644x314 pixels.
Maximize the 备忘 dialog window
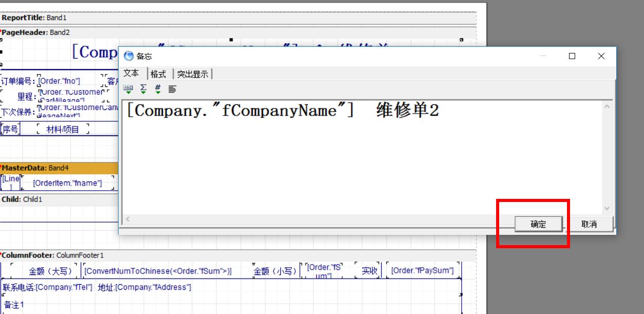[x=572, y=56]
